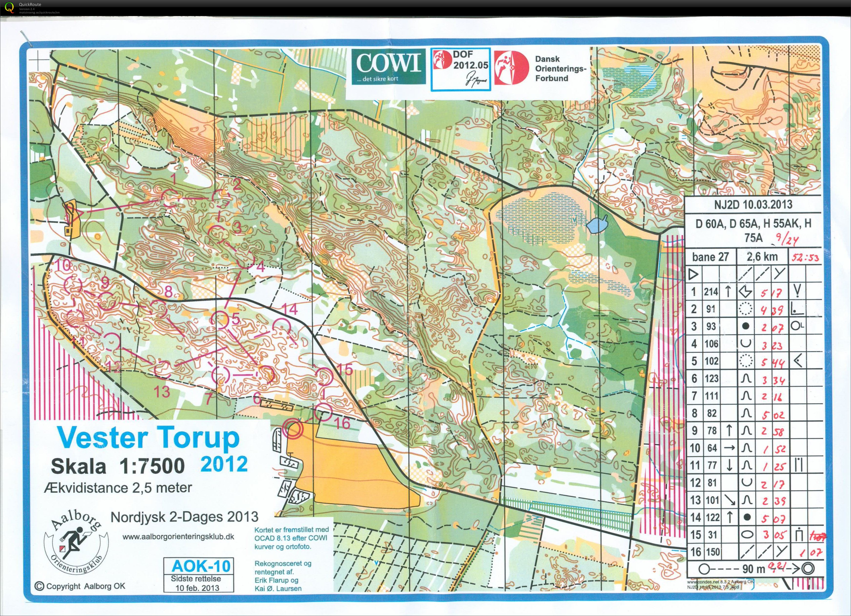Click control circle 16 on the map
The height and width of the screenshot is (616, 851).
(x=323, y=412)
